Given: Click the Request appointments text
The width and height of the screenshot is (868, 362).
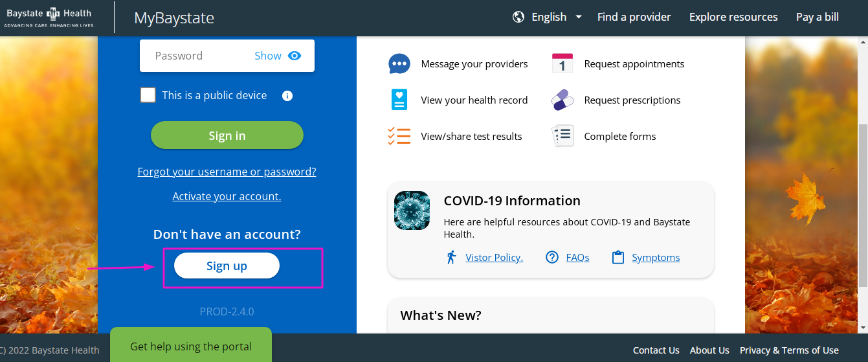Looking at the screenshot, I should pos(634,64).
